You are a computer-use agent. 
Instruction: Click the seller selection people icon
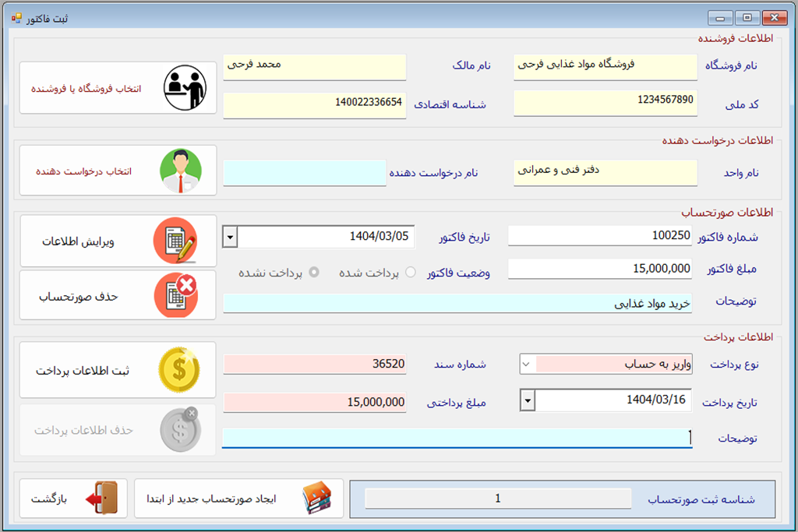click(184, 86)
